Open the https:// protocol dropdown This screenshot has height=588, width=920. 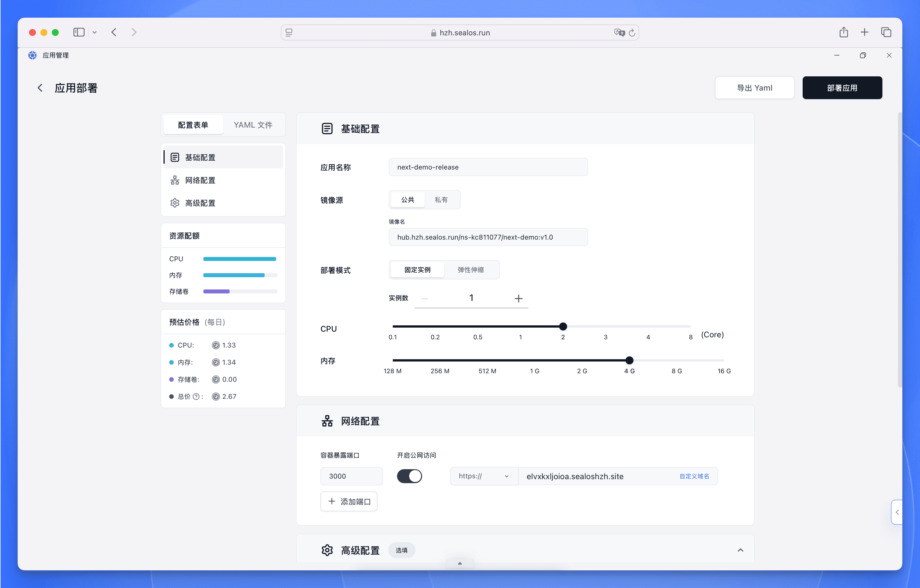pos(484,476)
